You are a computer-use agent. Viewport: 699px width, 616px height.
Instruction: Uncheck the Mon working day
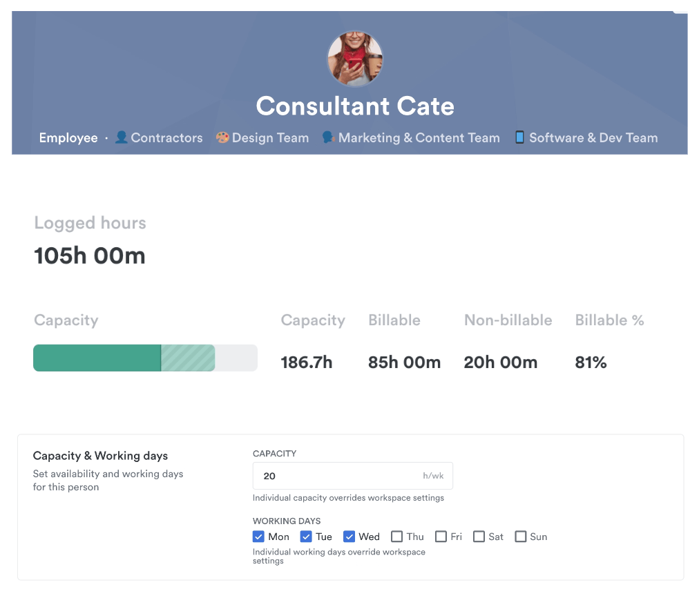click(x=259, y=537)
